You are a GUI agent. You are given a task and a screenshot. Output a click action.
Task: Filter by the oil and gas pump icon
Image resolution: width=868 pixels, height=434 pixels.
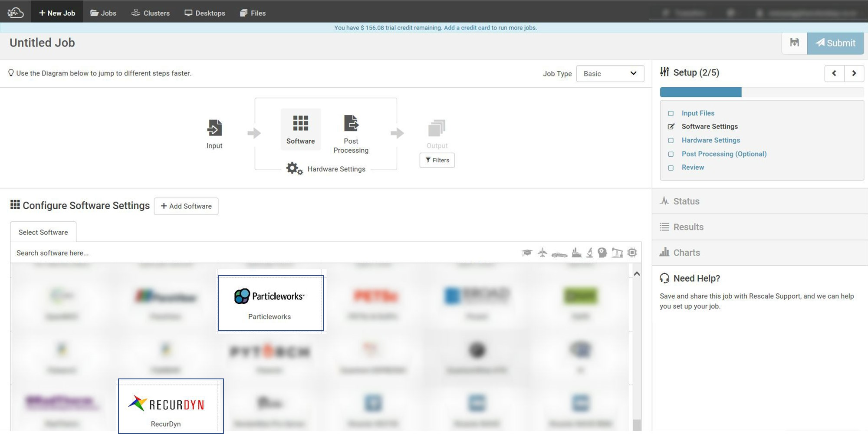pos(617,252)
